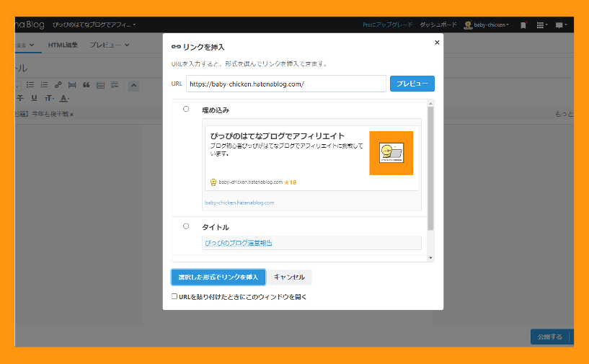Open the Proにアップグレード link

coord(387,25)
